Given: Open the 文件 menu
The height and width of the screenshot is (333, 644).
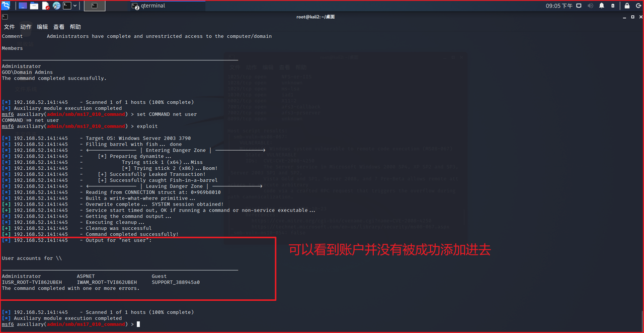Looking at the screenshot, I should coord(10,27).
